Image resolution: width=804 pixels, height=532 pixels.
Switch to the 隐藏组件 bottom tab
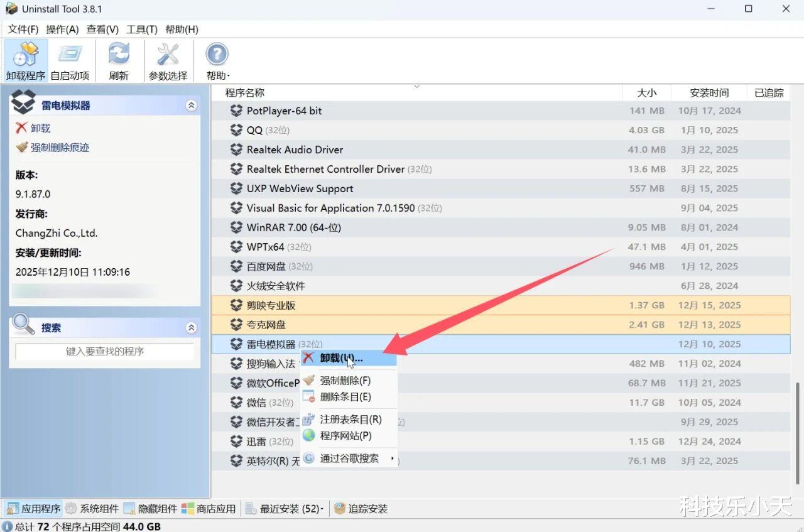coord(151,509)
